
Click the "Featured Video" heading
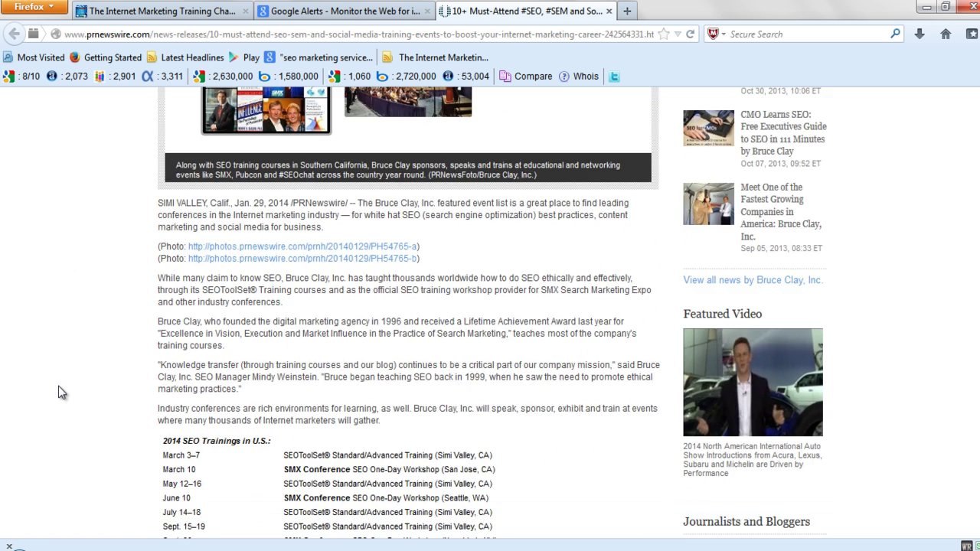point(723,314)
